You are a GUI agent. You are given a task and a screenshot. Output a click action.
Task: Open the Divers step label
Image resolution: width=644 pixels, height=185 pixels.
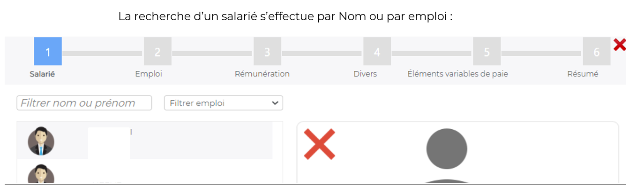pyautogui.click(x=365, y=74)
